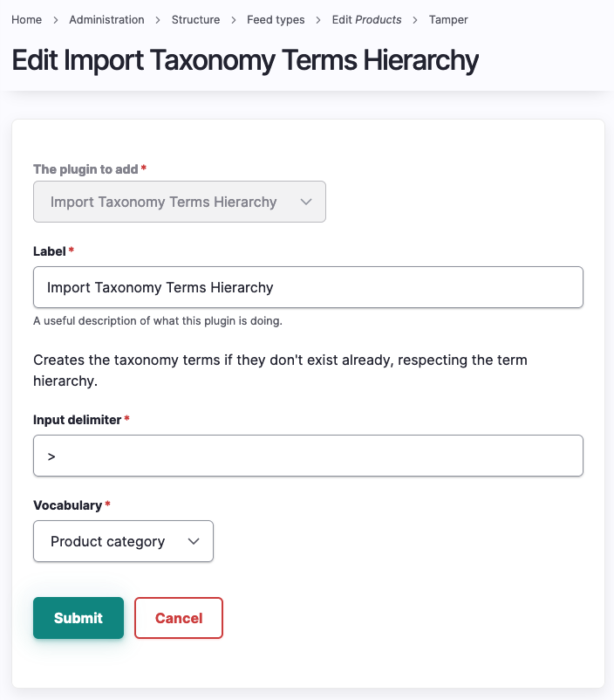Click the 'Label' field caption
Image resolution: width=614 pixels, height=700 pixels.
click(50, 251)
